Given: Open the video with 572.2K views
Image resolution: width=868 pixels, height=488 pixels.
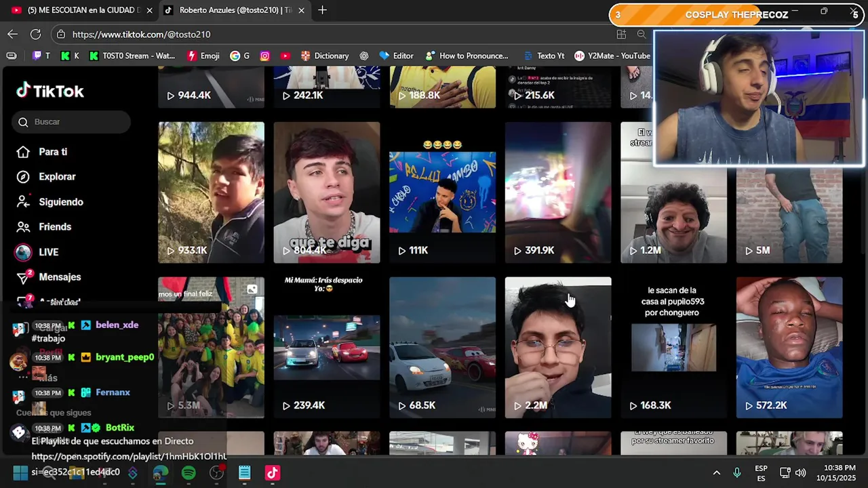Looking at the screenshot, I should point(789,347).
